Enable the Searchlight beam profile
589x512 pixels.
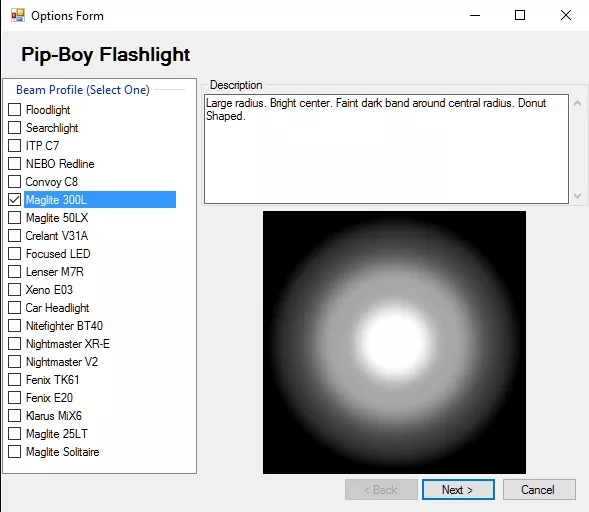point(14,128)
